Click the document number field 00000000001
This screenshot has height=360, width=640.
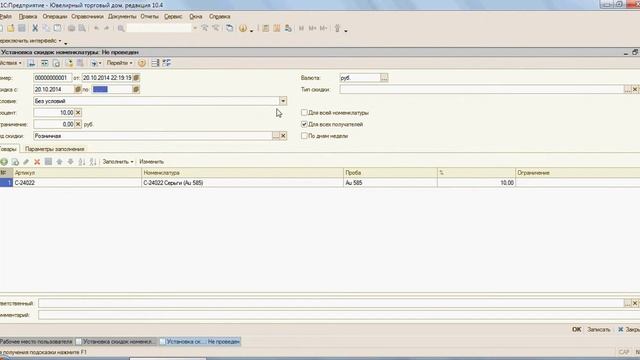(x=53, y=78)
